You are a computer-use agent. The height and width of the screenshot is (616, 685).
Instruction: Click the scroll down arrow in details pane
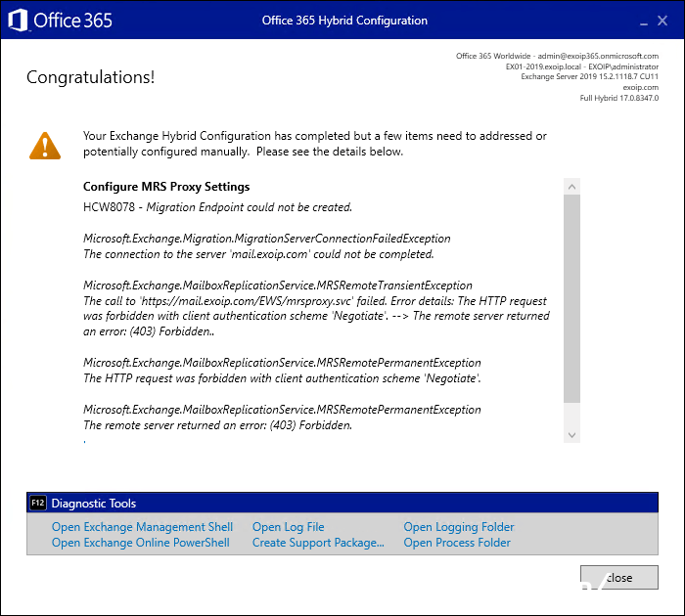click(x=571, y=435)
